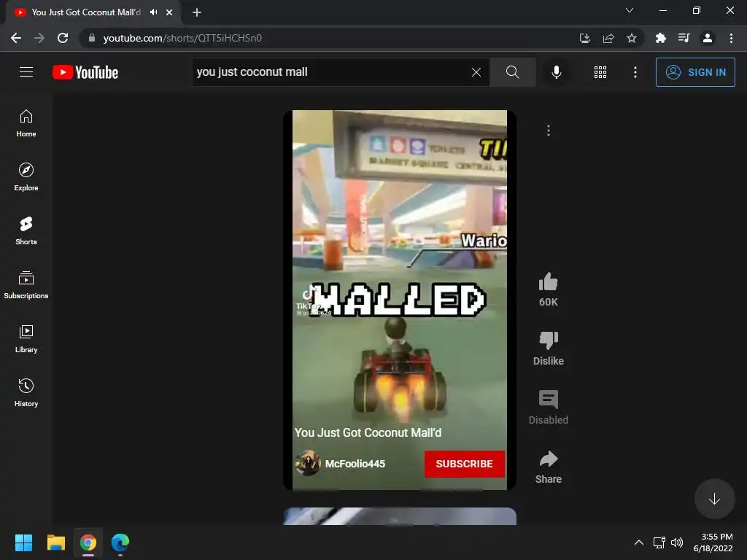Screen dimensions: 747x560
Task: Go to next short with down arrow
Action: [714, 499]
